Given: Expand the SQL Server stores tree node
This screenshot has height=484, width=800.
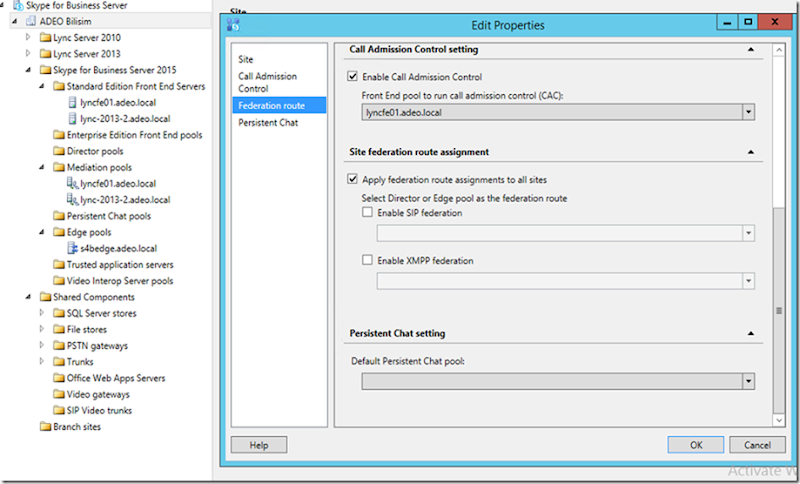Looking at the screenshot, I should [42, 313].
